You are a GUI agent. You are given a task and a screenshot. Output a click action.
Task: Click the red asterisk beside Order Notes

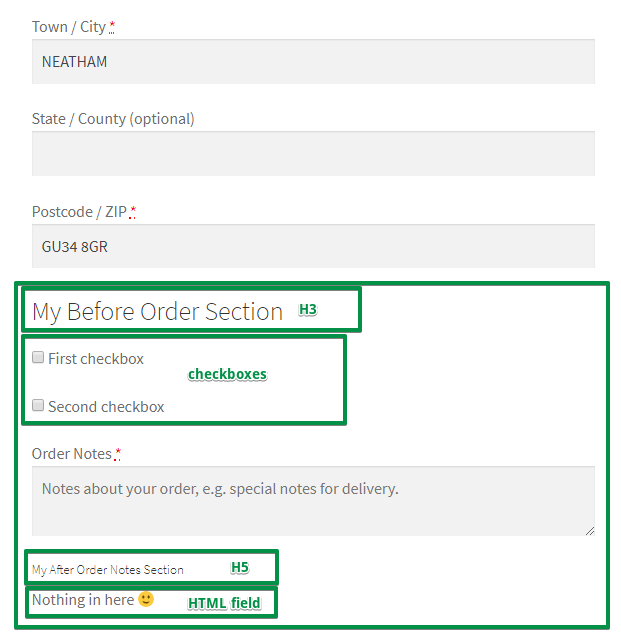point(117,454)
